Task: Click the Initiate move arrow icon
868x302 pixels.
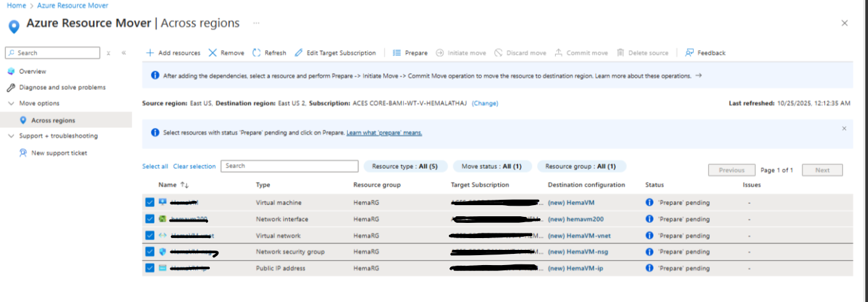Action: tap(440, 53)
